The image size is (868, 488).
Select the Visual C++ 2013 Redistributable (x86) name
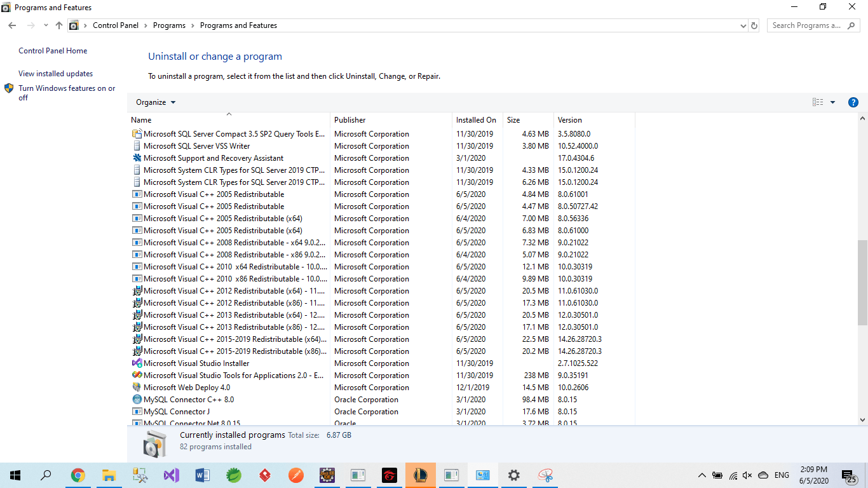pos(234,327)
